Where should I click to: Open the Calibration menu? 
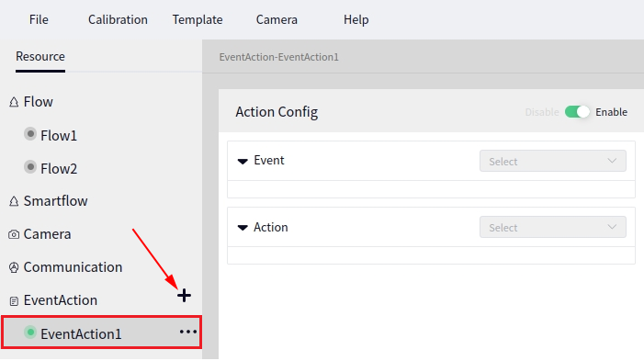point(118,19)
